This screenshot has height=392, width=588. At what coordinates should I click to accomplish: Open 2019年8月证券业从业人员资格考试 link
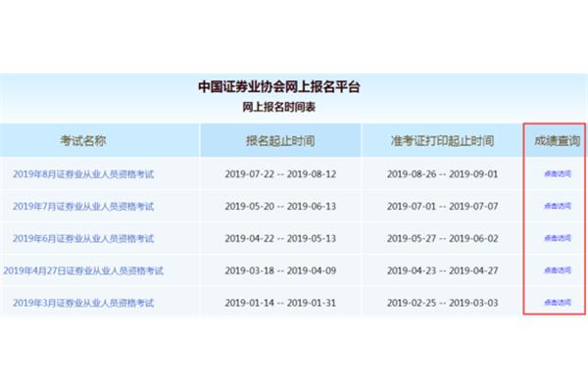click(83, 174)
